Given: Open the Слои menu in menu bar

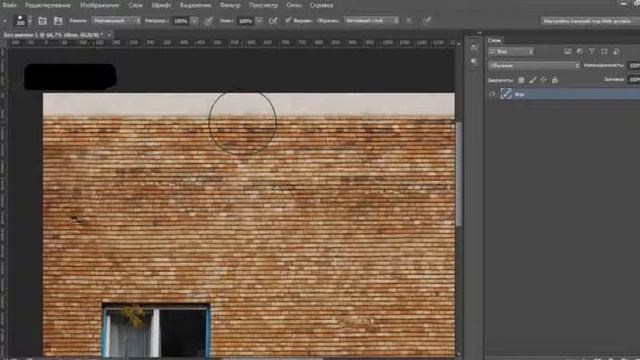Looking at the screenshot, I should pos(136,5).
